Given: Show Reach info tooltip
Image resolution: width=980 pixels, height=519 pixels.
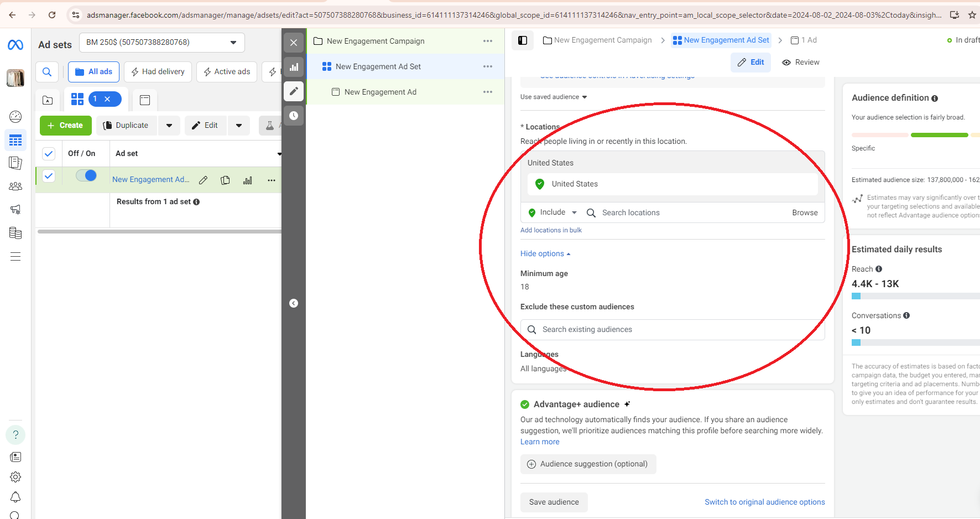Looking at the screenshot, I should [x=879, y=269].
